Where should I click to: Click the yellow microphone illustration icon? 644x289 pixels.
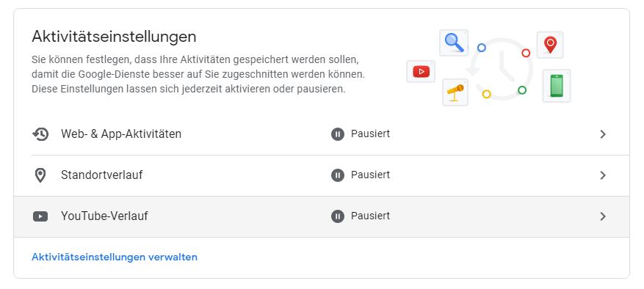coord(455,92)
